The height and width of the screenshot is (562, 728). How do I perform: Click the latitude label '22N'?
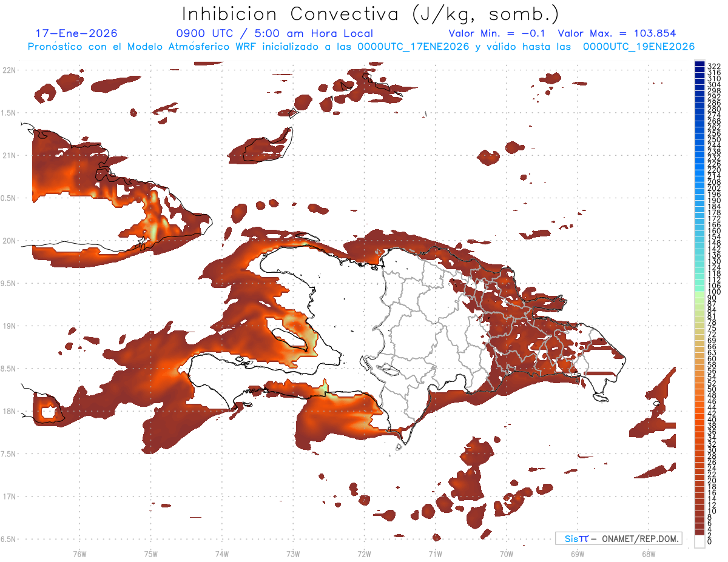click(x=8, y=70)
